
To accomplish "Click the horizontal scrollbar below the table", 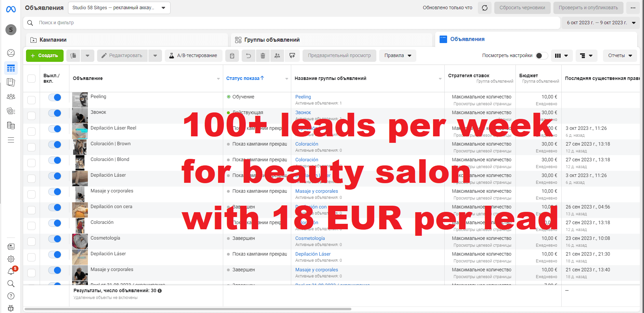I will tap(188, 309).
